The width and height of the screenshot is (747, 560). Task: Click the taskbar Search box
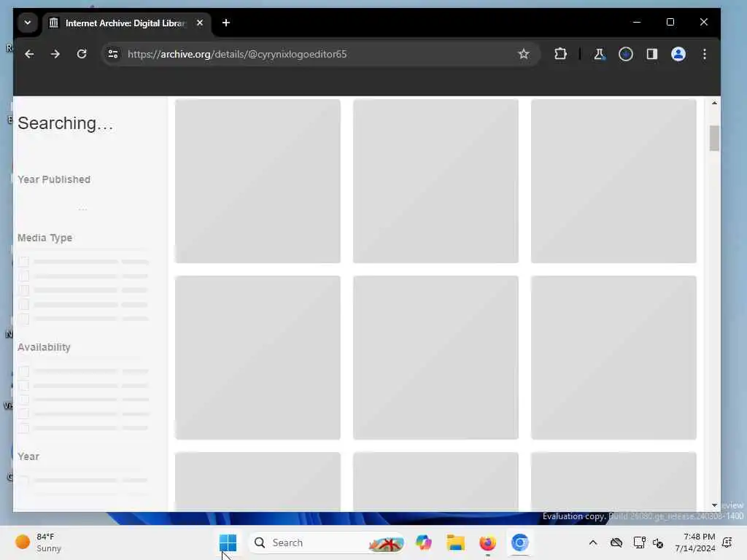tap(327, 542)
